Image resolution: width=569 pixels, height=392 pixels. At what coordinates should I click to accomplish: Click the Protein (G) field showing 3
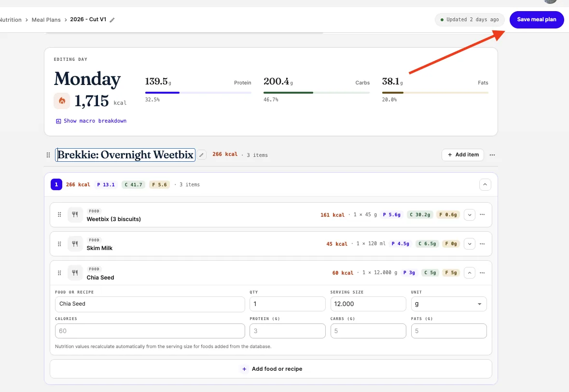coord(288,331)
